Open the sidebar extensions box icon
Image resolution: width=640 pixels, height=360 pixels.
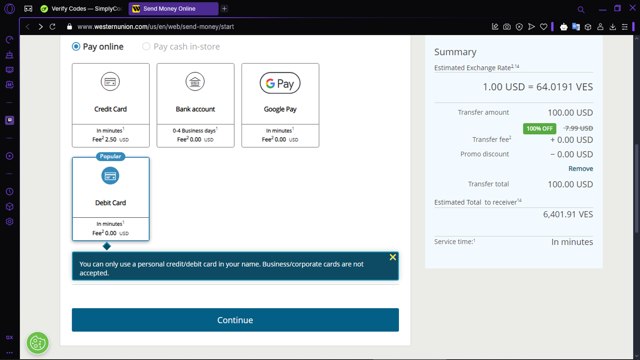[x=9, y=207]
